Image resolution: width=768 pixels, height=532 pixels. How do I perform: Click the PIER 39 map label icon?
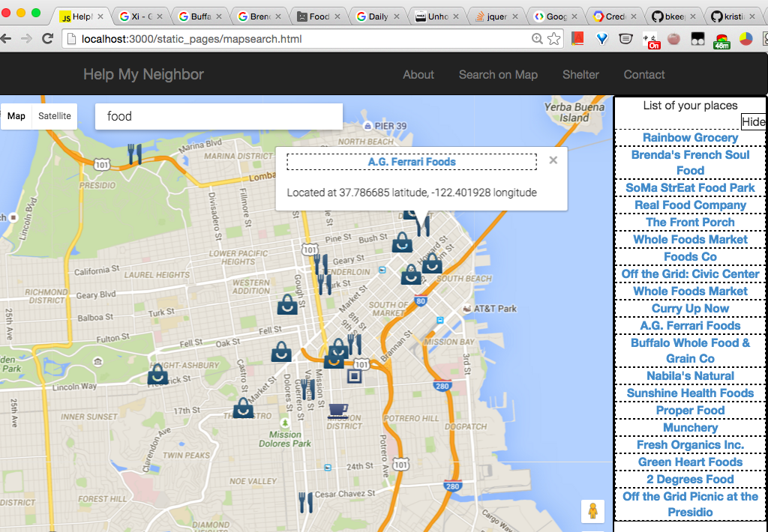pyautogui.click(x=367, y=127)
